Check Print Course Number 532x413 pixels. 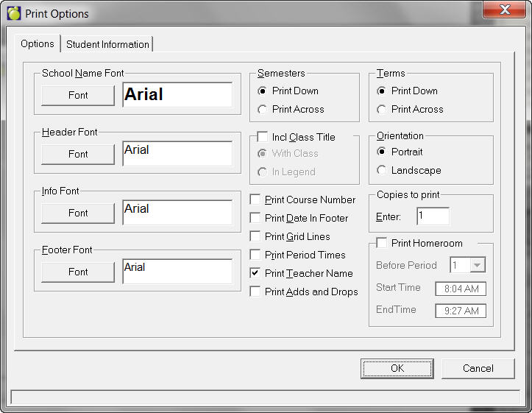(255, 200)
